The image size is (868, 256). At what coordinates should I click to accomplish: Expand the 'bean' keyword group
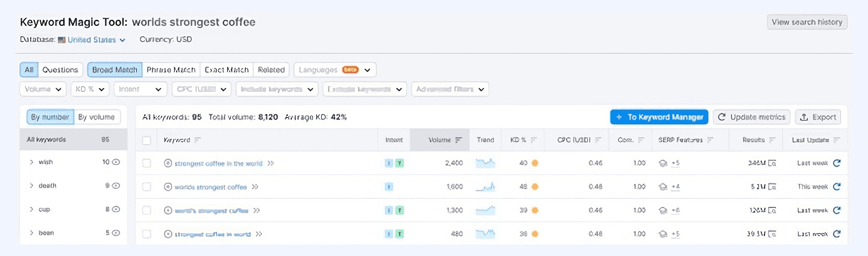click(x=31, y=232)
